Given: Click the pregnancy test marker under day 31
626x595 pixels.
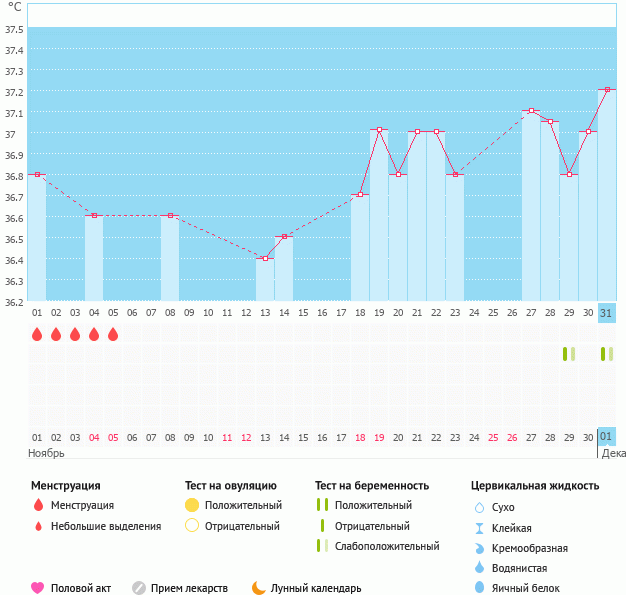Looking at the screenshot, I should click(606, 354).
